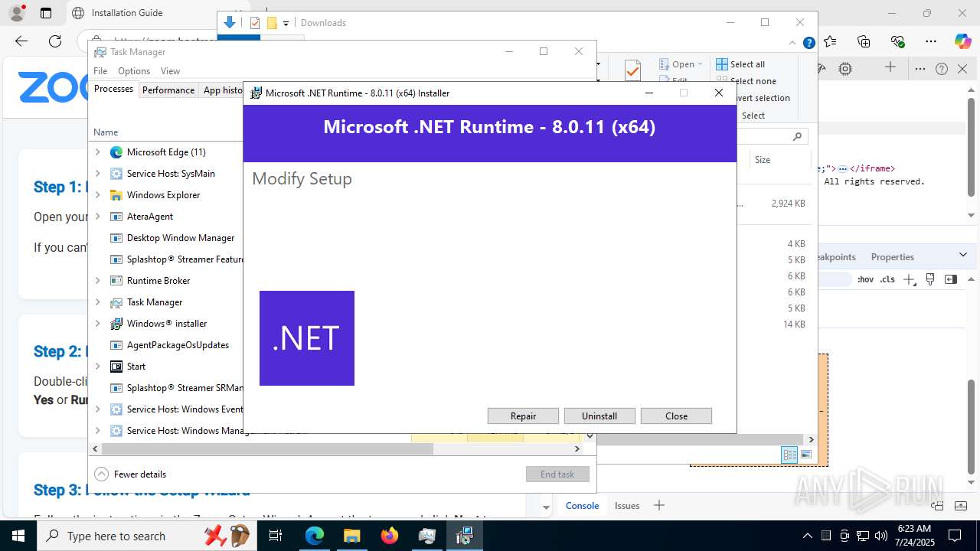Collapse the Explorer ribbon with the chevron
980x551 pixels.
point(792,44)
